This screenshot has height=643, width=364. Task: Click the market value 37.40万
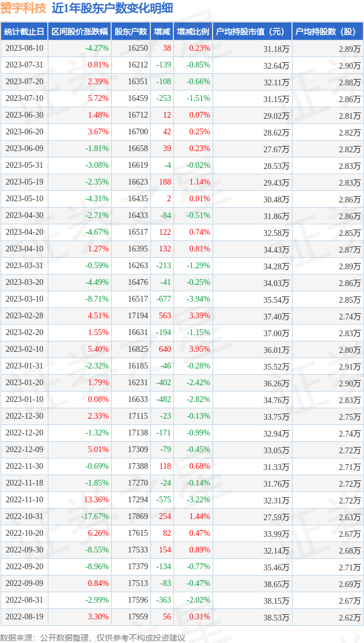coord(276,316)
